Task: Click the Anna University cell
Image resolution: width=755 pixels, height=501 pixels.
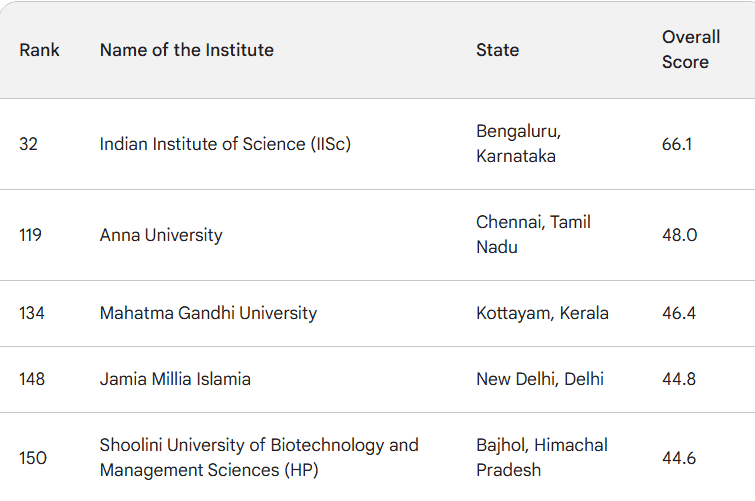Action: tap(161, 235)
